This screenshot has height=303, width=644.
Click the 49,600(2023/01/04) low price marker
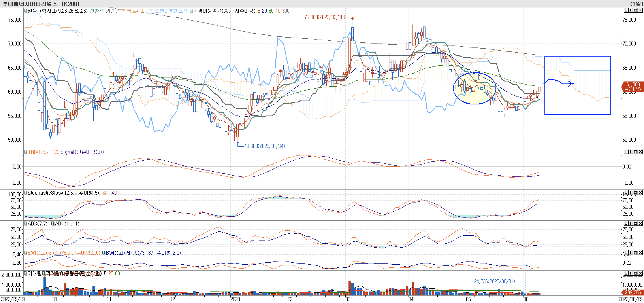(265, 146)
